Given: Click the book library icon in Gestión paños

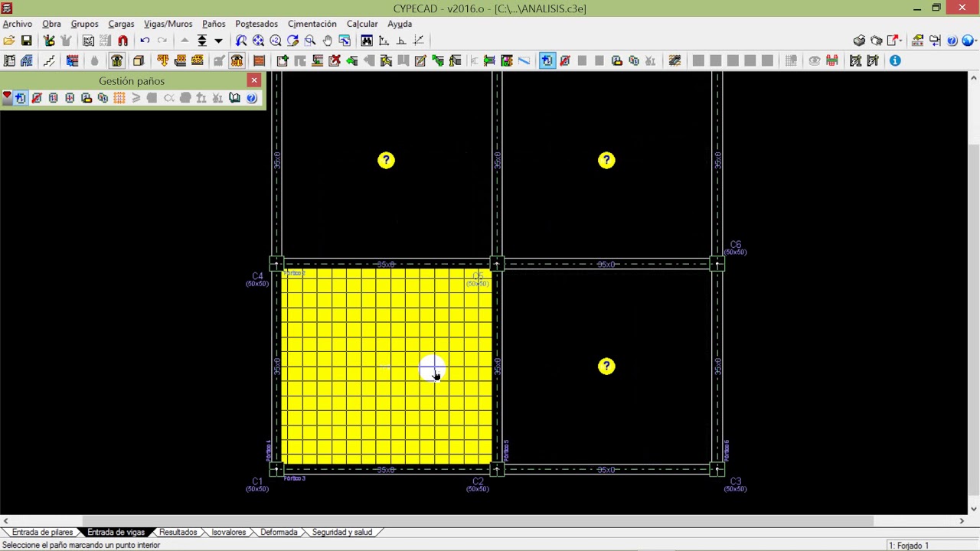Looking at the screenshot, I should coord(234,98).
